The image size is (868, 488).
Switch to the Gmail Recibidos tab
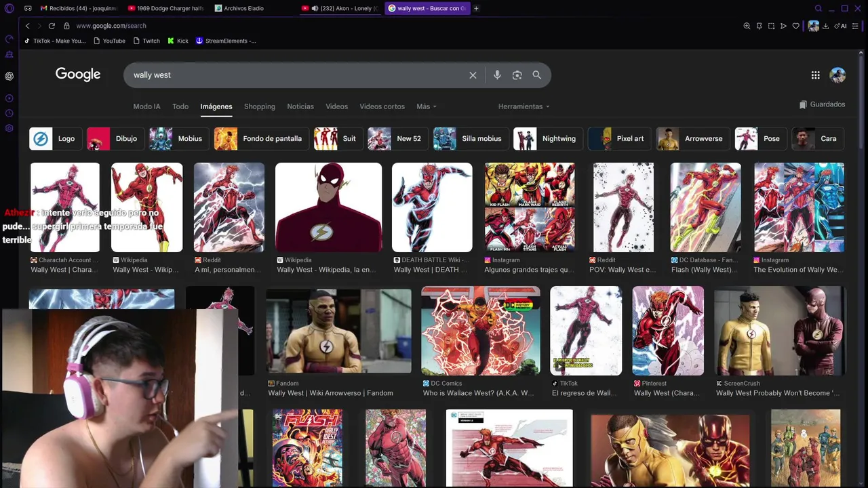tap(79, 8)
